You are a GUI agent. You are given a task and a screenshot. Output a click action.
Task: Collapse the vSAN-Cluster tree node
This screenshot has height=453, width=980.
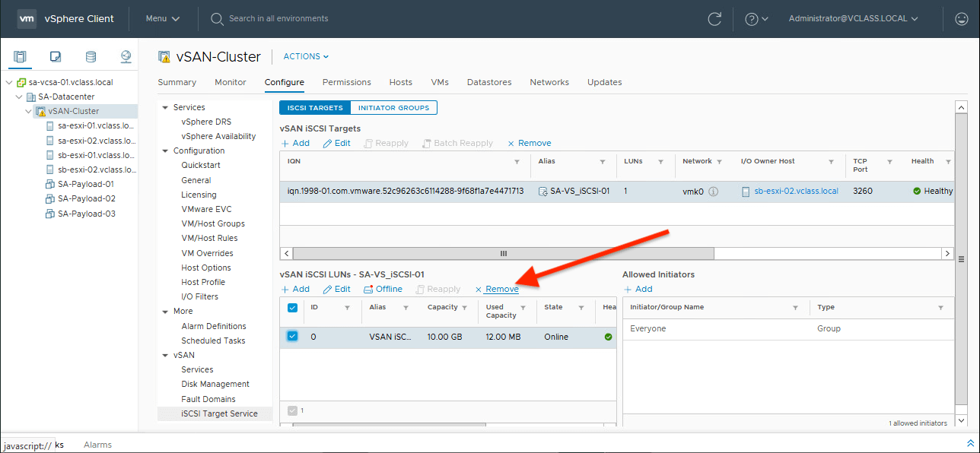[x=28, y=112]
